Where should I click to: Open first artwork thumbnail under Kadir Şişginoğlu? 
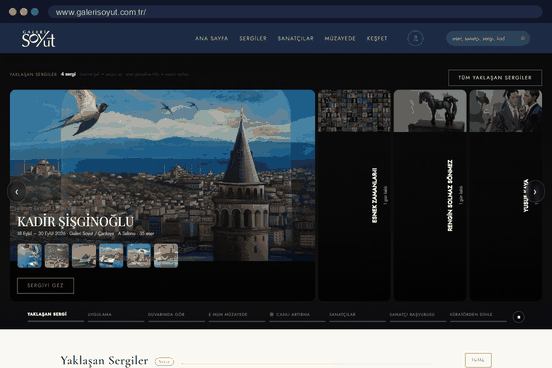30,256
